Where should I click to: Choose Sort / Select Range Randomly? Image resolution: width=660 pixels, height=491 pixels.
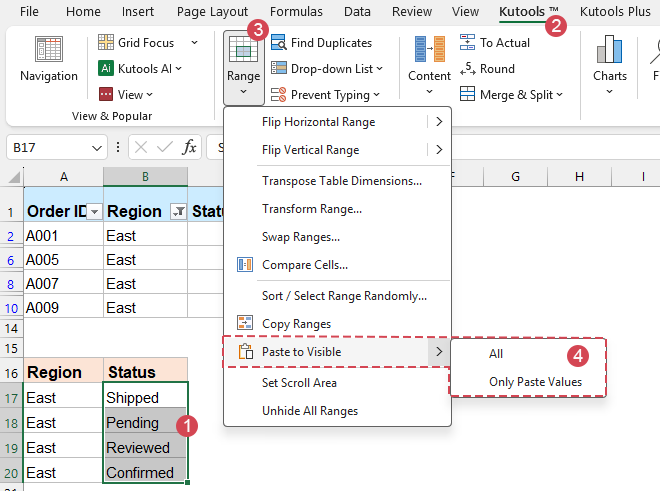coord(344,296)
